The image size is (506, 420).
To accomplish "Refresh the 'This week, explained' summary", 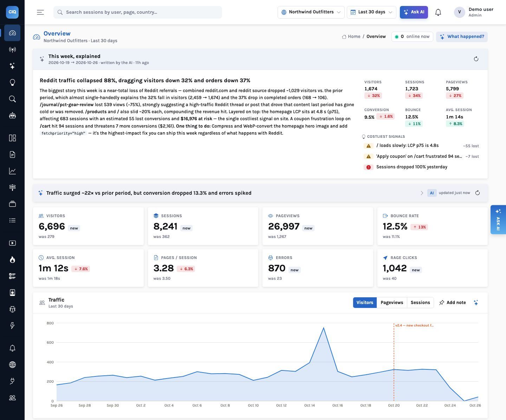I will pos(476,59).
